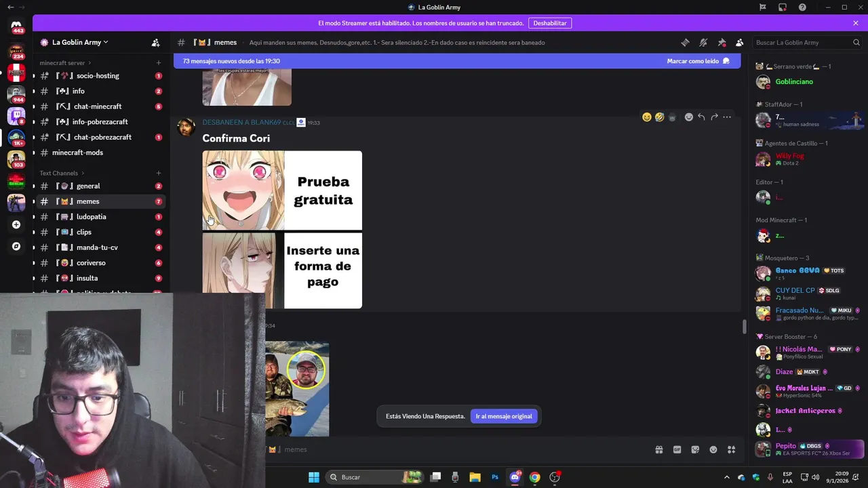Open the Prueba gratuita meme image

282,230
